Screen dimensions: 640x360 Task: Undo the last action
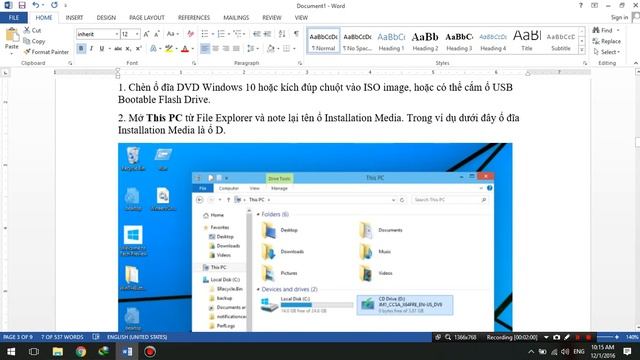pyautogui.click(x=36, y=5)
